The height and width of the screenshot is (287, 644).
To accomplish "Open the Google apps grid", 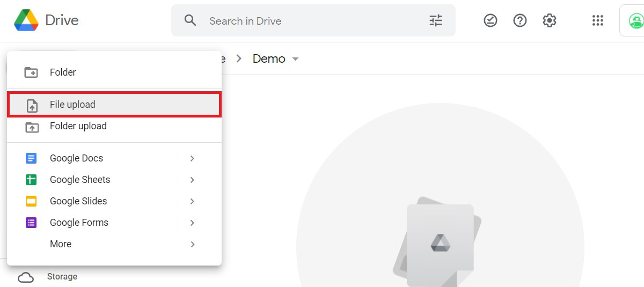I will (x=598, y=21).
